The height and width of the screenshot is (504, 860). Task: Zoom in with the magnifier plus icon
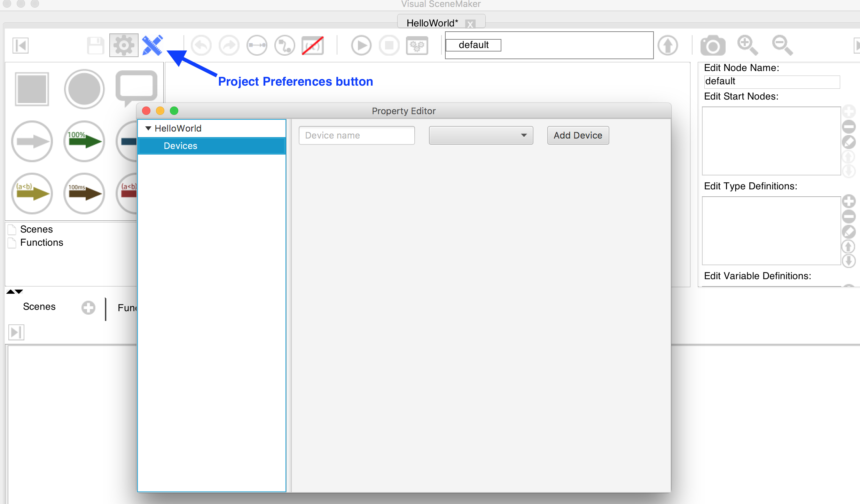pyautogui.click(x=747, y=45)
